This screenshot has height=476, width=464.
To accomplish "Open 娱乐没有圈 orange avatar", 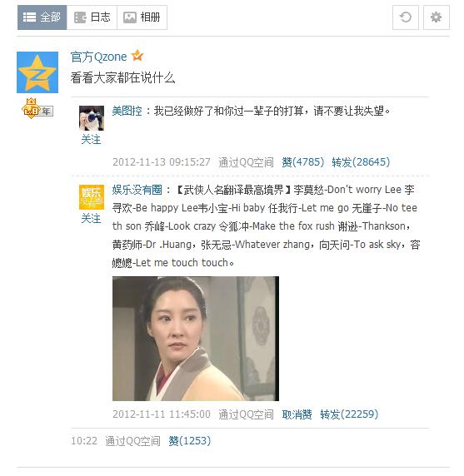I will [92, 197].
